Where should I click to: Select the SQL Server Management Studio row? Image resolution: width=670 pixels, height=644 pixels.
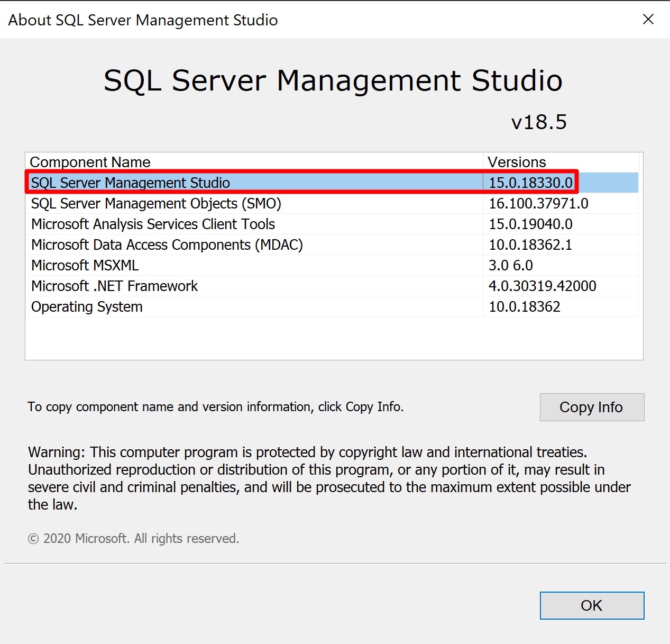pyautogui.click(x=332, y=183)
